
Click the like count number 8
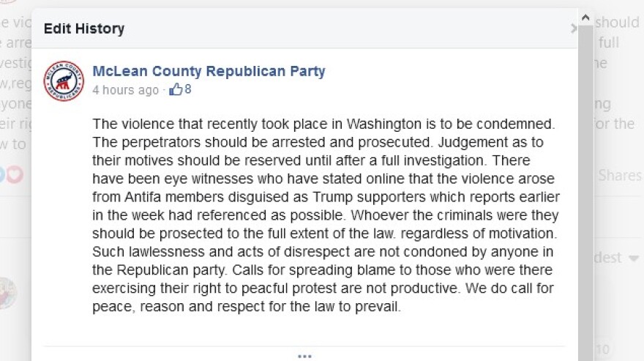[188, 90]
